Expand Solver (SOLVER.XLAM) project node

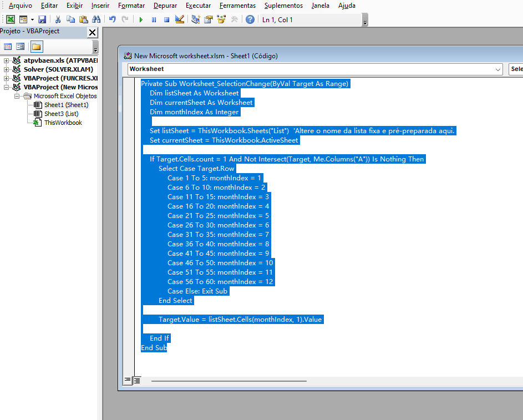click(x=6, y=69)
